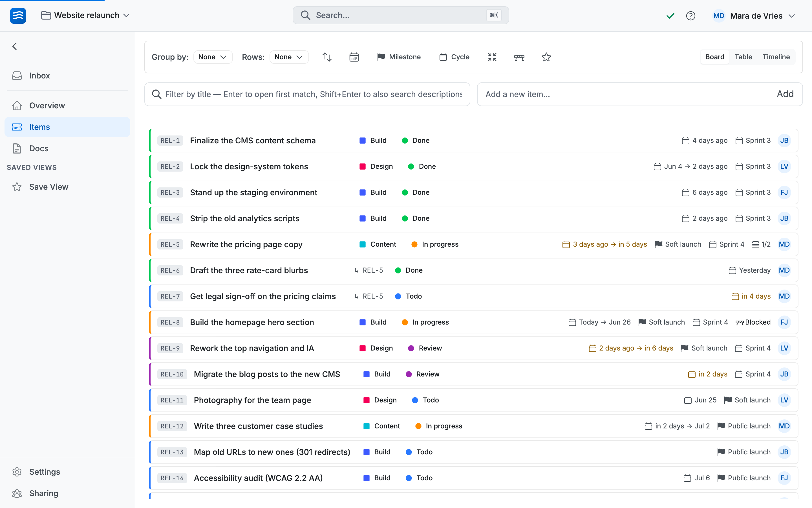Focus the top Search field
This screenshot has width=812, height=508.
pos(401,16)
